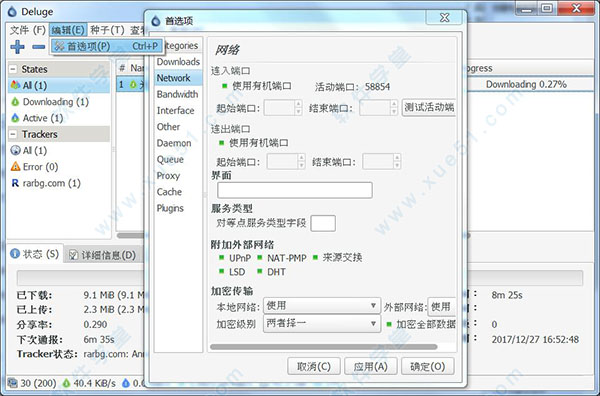Screen dimensions: 600x396
Task: Select the Proxy preferences category
Action: (x=178, y=175)
